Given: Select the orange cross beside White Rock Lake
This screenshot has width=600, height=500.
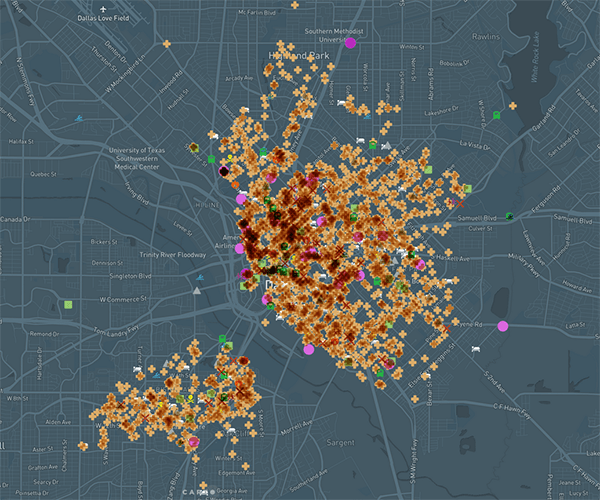Looking at the screenshot, I should tap(513, 106).
